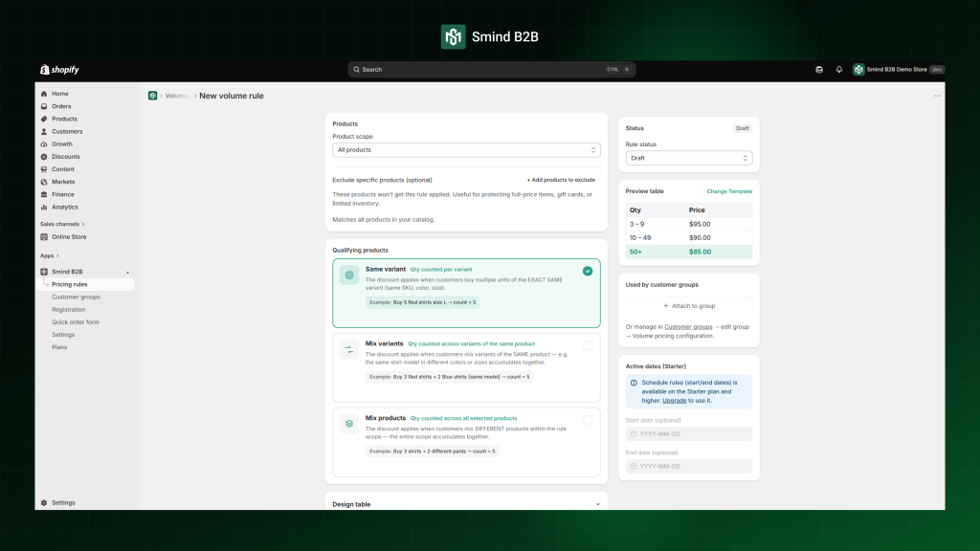Screen dimensions: 980x551
Task: Click the Attach to group button
Action: click(689, 306)
